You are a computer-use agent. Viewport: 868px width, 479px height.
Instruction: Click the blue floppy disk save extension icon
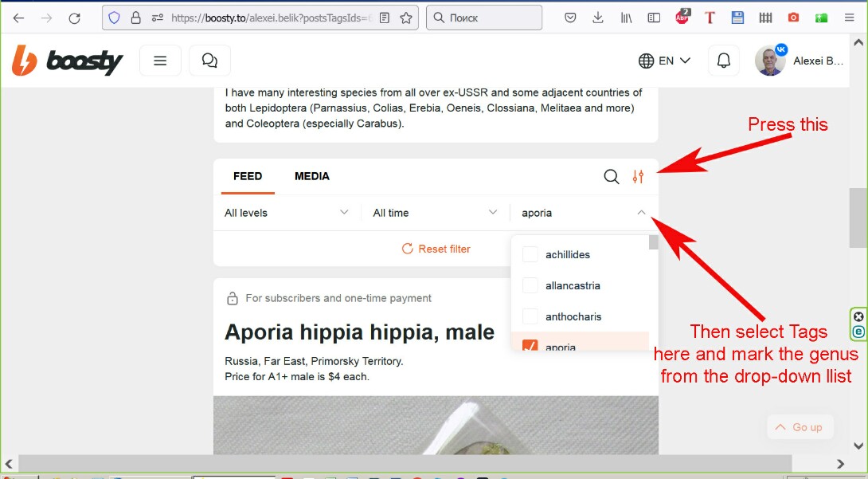coord(737,18)
